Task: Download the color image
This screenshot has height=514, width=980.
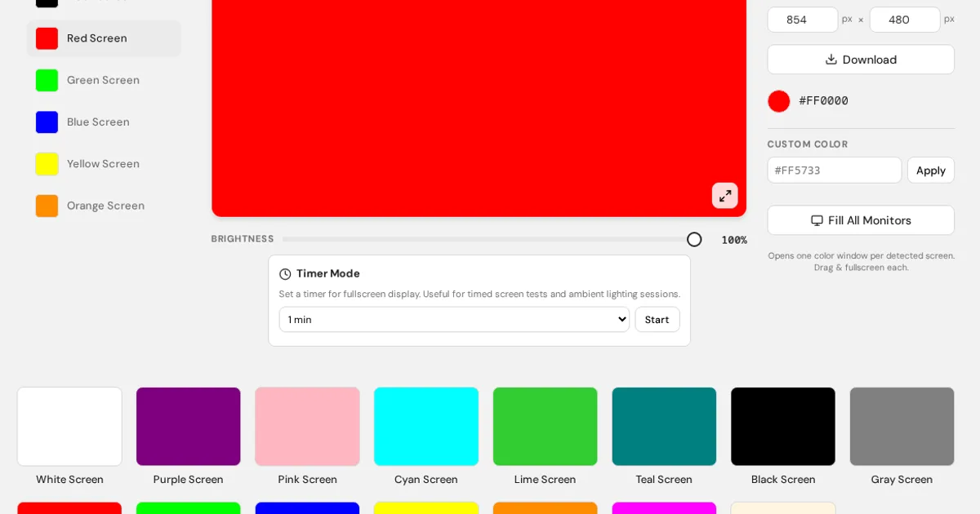Action: pyautogui.click(x=861, y=60)
